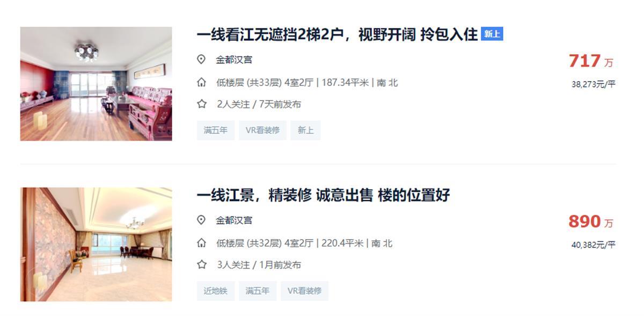Click house icon beside 187.34平米 details
The width and height of the screenshot is (644, 316).
pos(201,82)
